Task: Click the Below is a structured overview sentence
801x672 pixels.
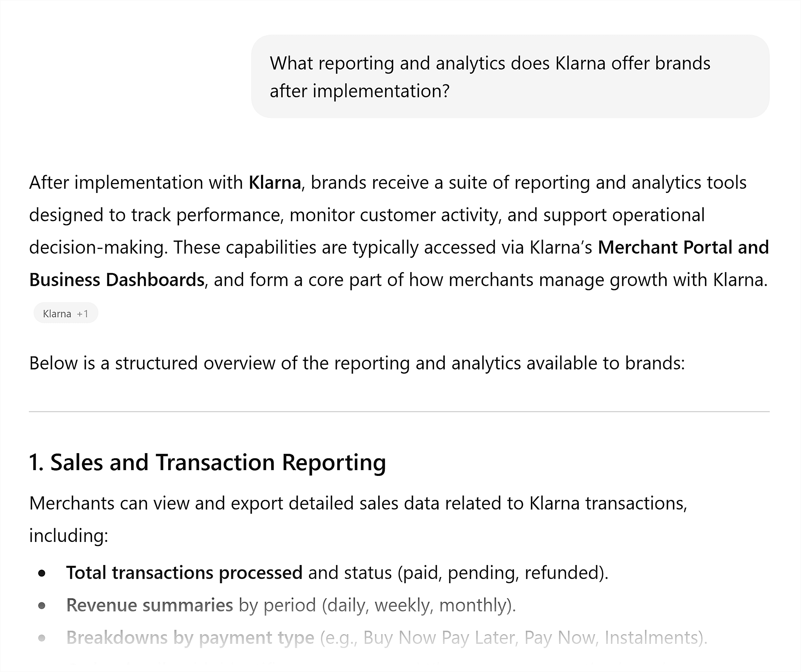Action: click(x=357, y=363)
